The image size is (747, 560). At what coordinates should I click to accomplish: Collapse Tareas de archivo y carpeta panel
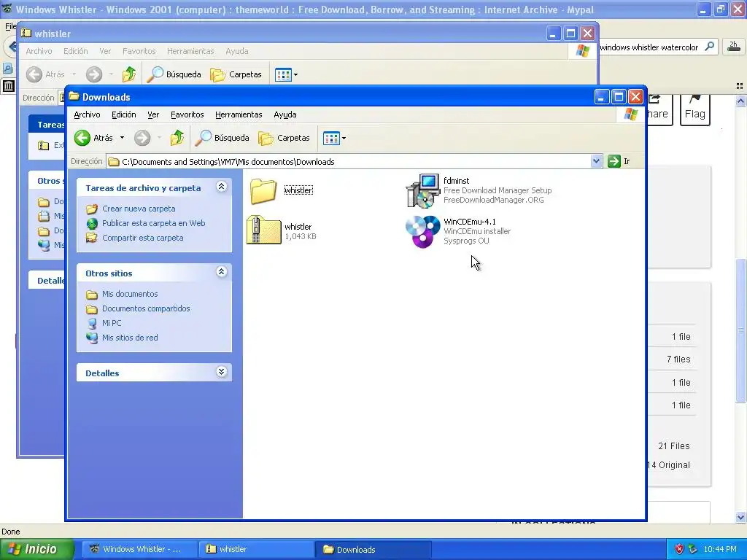pos(221,187)
